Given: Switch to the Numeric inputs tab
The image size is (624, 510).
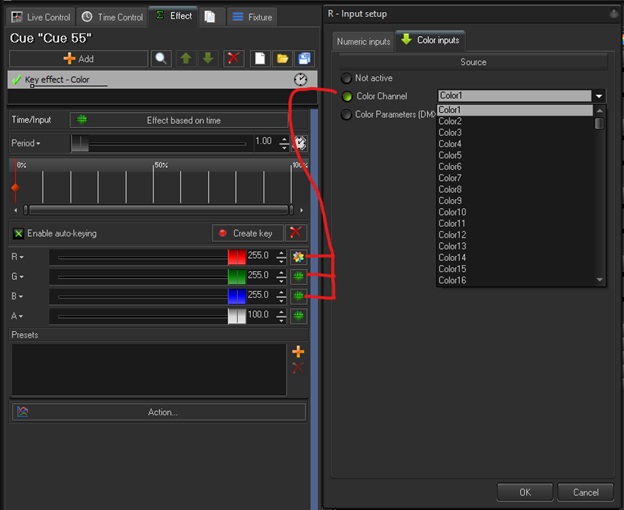Looking at the screenshot, I should click(x=364, y=40).
